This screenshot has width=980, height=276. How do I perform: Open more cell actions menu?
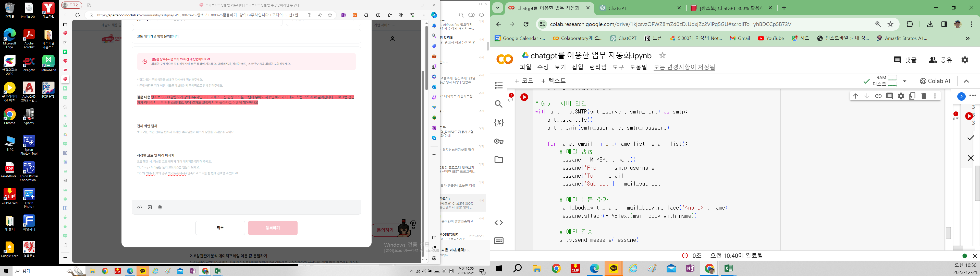935,96
